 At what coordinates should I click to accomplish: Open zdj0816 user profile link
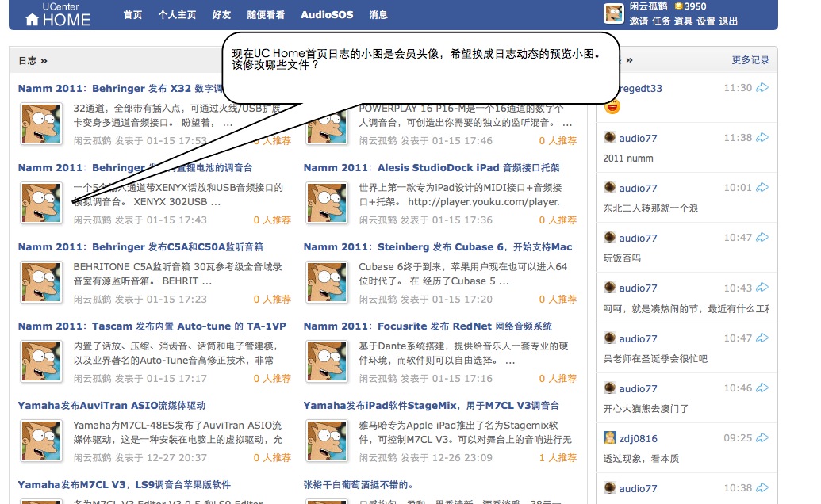point(638,439)
